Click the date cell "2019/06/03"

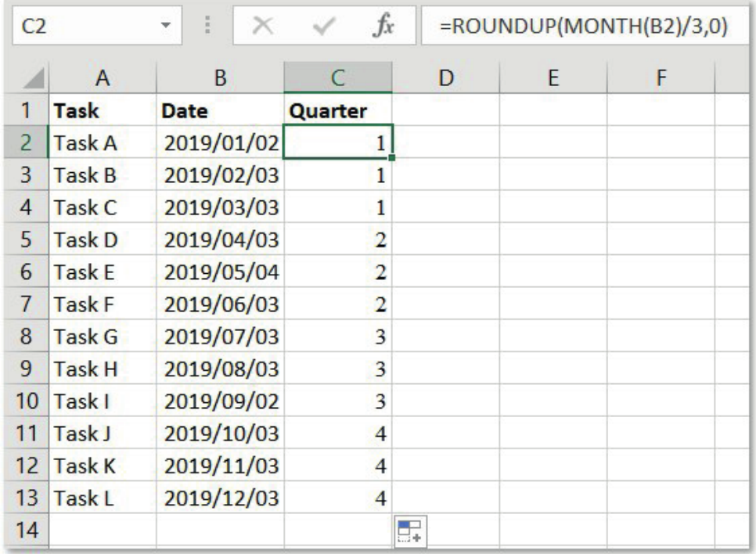point(221,304)
